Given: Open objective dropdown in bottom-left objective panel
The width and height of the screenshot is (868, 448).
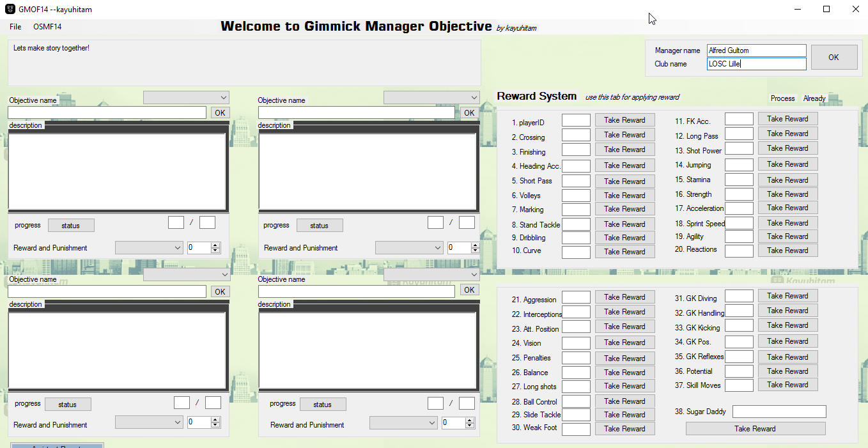Looking at the screenshot, I should point(187,275).
